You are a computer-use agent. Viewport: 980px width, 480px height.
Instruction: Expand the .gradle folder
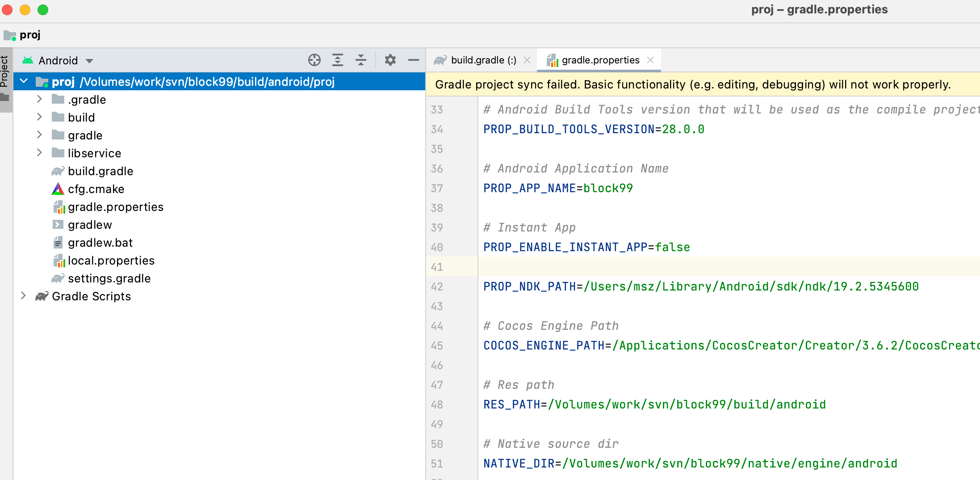coord(39,99)
